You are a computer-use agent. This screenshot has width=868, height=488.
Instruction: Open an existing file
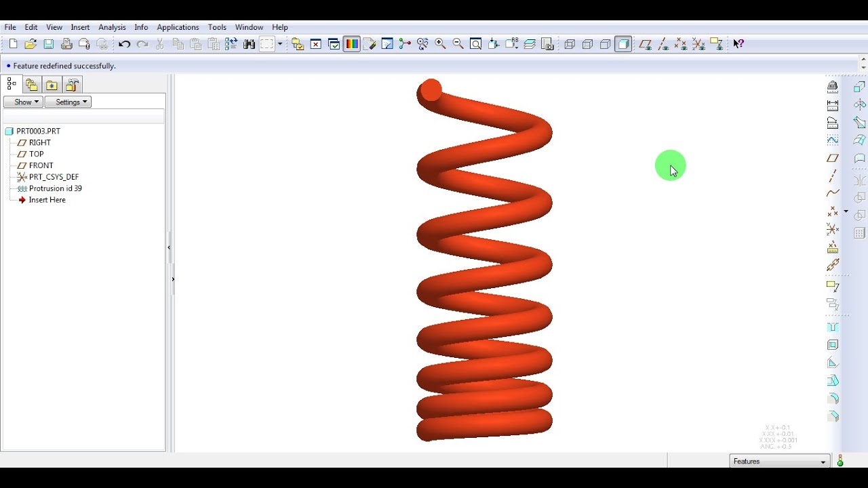(31, 44)
